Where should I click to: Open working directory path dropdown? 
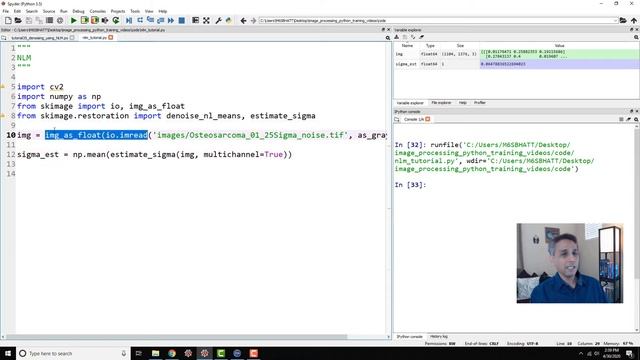[x=615, y=20]
